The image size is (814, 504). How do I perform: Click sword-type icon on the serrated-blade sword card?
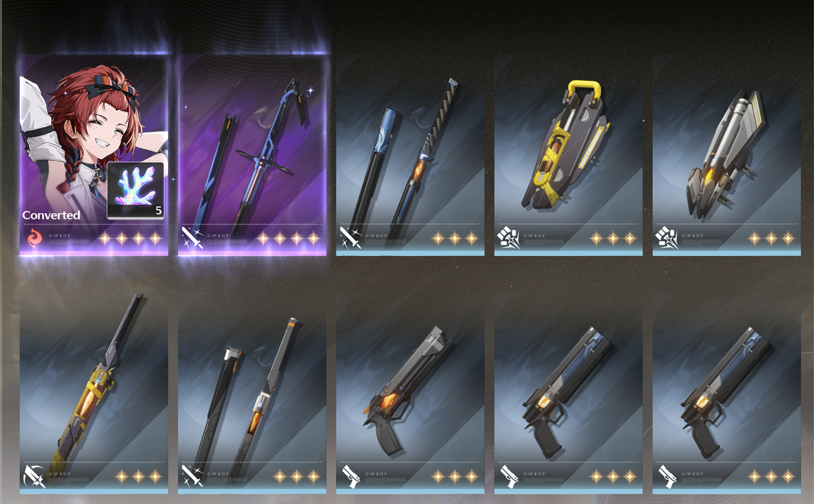(350, 238)
